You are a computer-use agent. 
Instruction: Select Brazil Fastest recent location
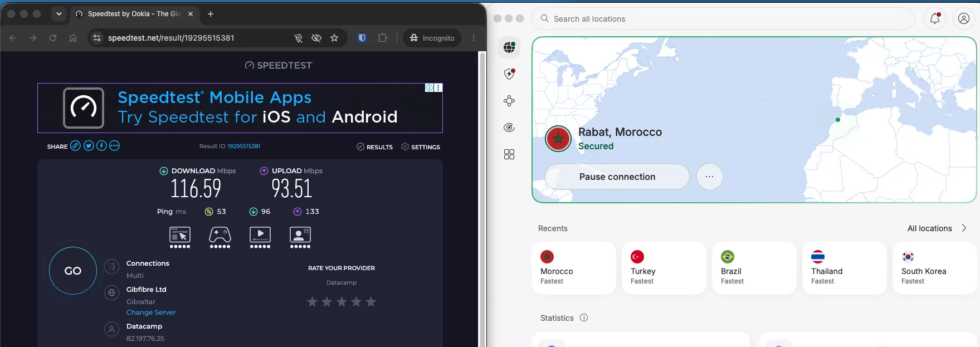754,268
